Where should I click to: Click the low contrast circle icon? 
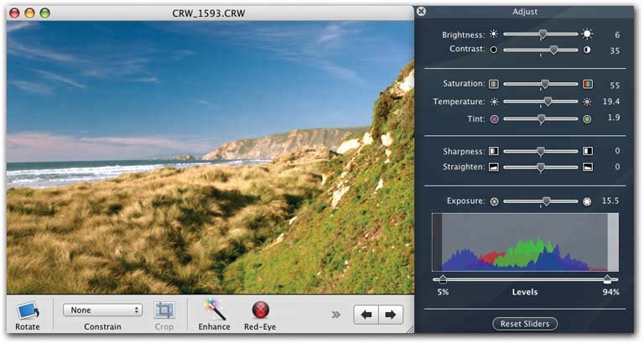click(x=494, y=50)
